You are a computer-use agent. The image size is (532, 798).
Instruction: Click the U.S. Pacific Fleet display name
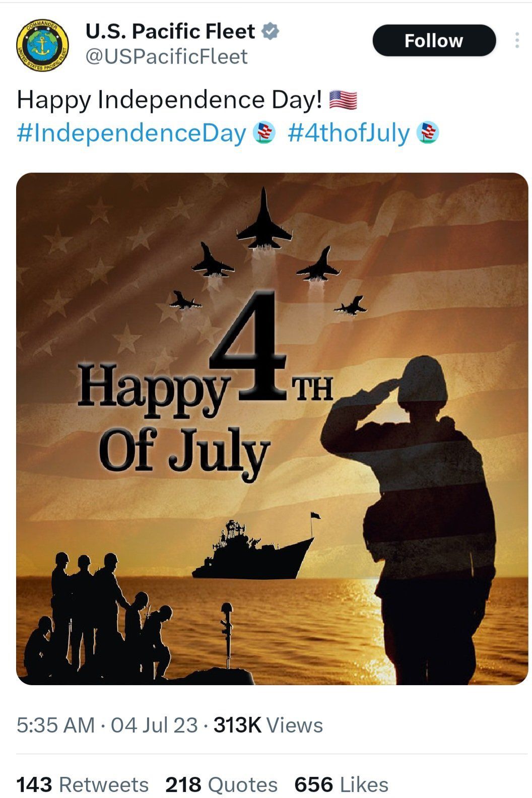170,31
